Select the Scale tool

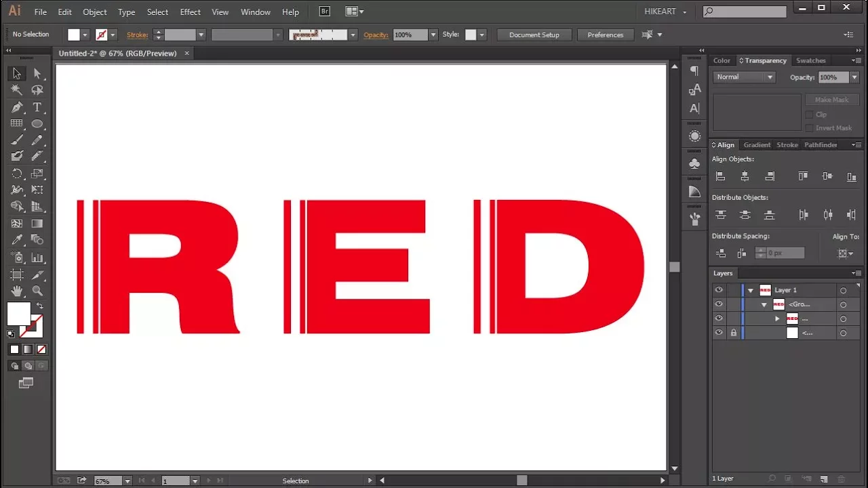click(37, 174)
